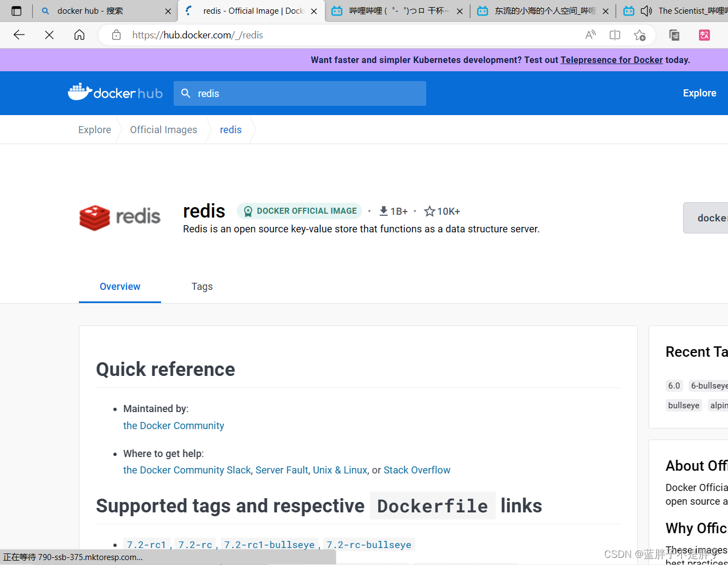Screen dimensions: 728x565
Task: Go back with the browser back arrow
Action: [x=19, y=35]
